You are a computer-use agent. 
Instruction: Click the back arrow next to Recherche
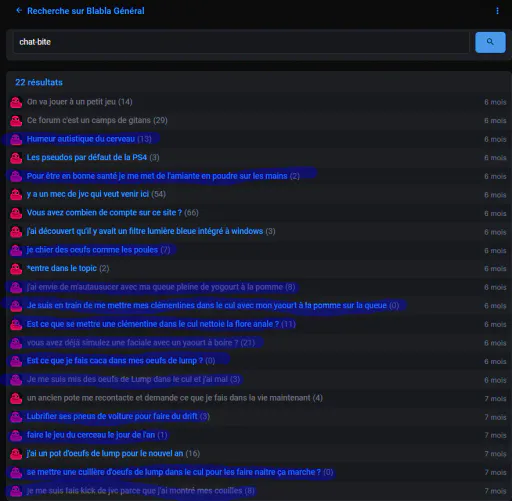click(x=19, y=11)
